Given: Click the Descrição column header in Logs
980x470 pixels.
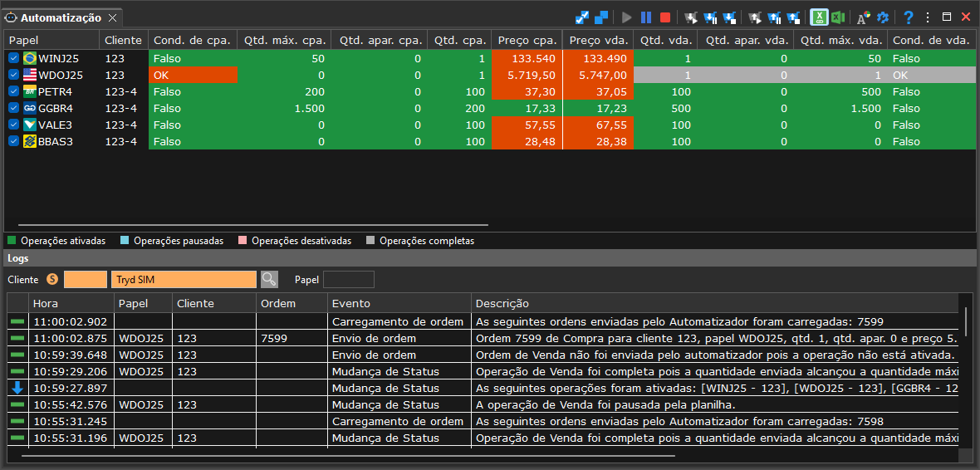Looking at the screenshot, I should 714,304.
